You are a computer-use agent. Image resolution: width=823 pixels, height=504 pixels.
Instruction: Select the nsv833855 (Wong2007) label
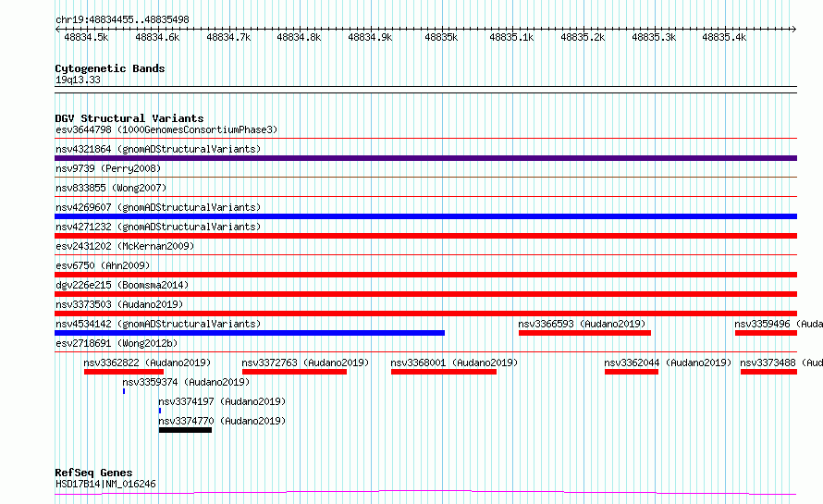[x=111, y=188]
